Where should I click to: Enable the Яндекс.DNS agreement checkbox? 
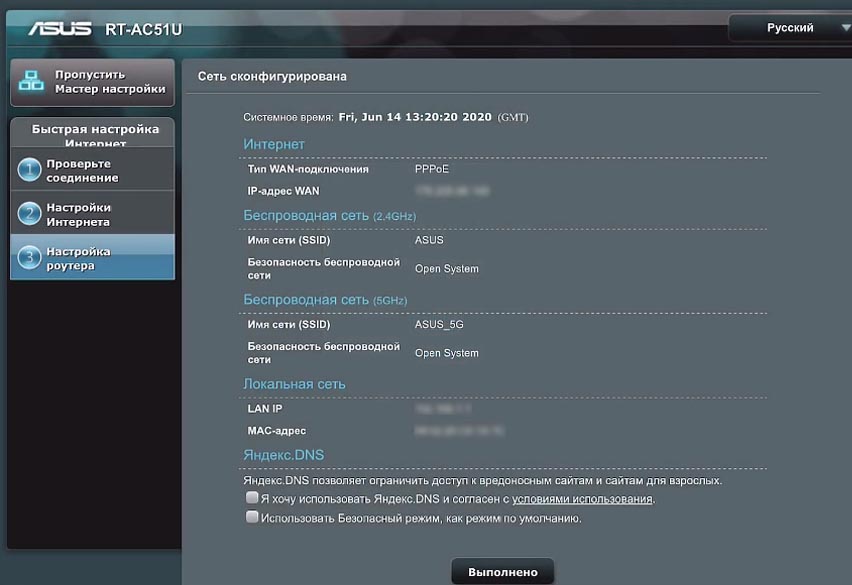[x=252, y=498]
